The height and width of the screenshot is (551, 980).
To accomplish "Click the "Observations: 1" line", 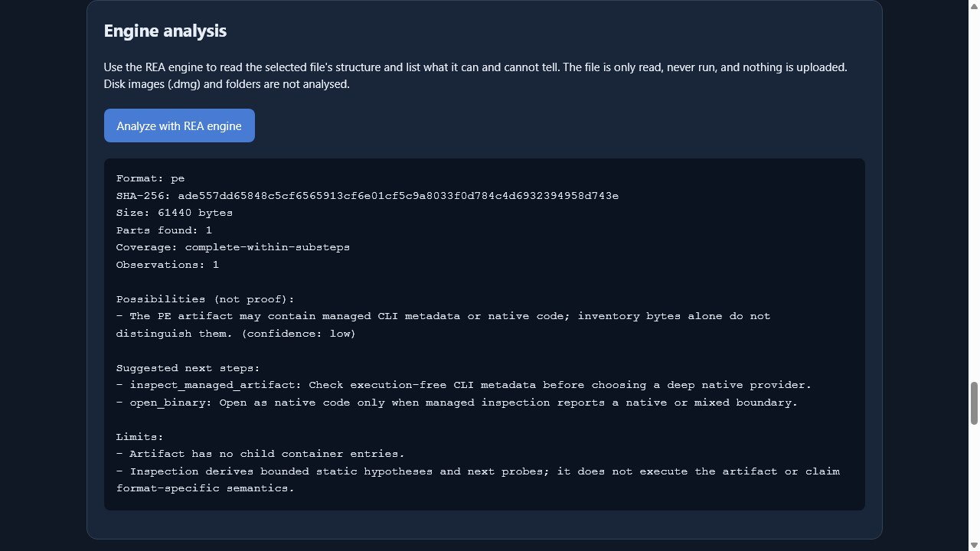I will pos(168,265).
